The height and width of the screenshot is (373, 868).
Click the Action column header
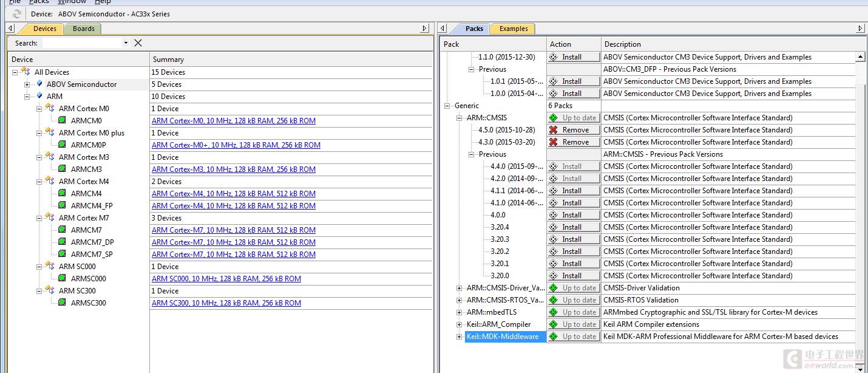click(574, 44)
